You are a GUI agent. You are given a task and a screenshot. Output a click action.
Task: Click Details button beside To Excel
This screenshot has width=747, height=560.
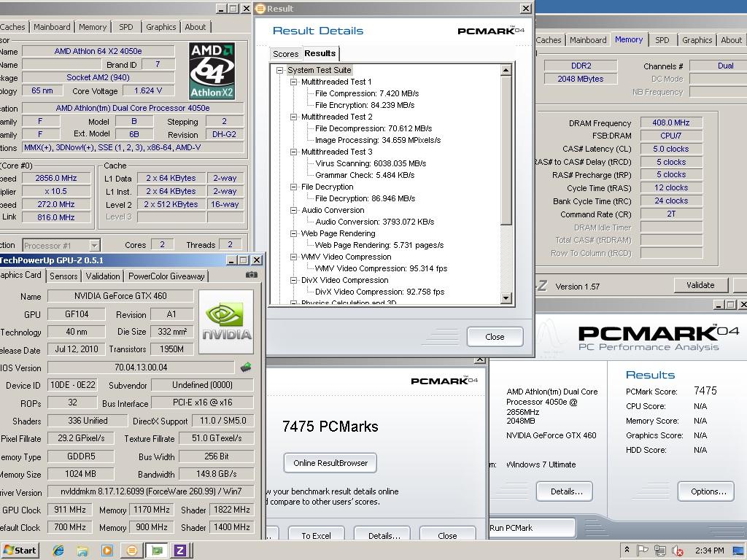(384, 533)
